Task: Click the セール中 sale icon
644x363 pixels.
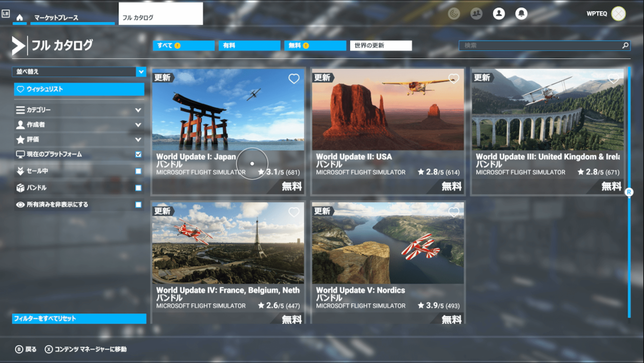Action: pos(20,171)
